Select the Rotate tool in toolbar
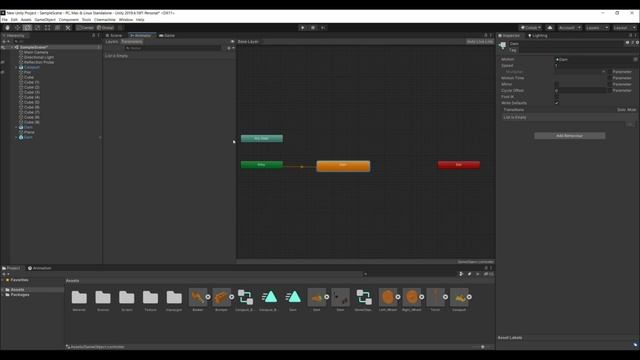This screenshot has height=360, width=640. tap(27, 28)
